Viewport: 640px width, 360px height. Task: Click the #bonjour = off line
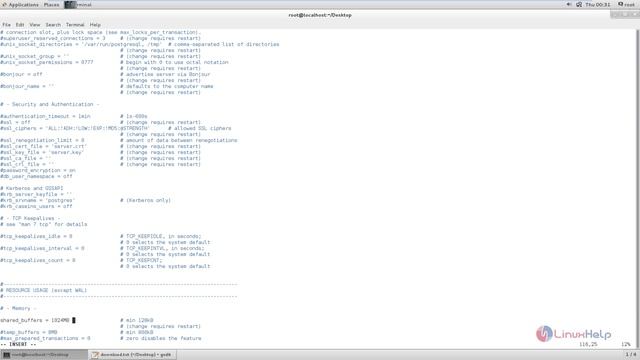coord(21,74)
